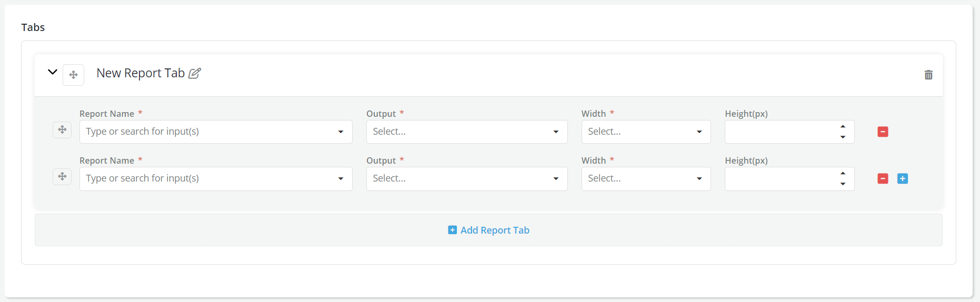Increase first row Height value with up arrow
The width and height of the screenshot is (980, 302).
(x=843, y=127)
